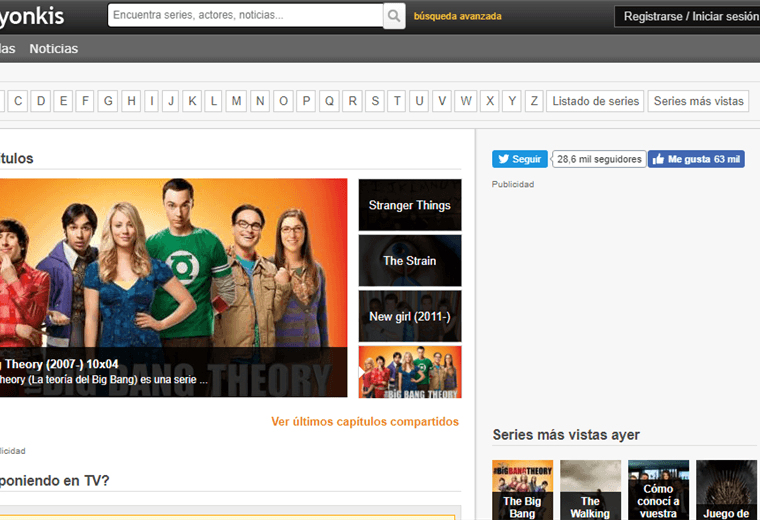Filter series by letter C
The width and height of the screenshot is (760, 520).
coord(42,101)
